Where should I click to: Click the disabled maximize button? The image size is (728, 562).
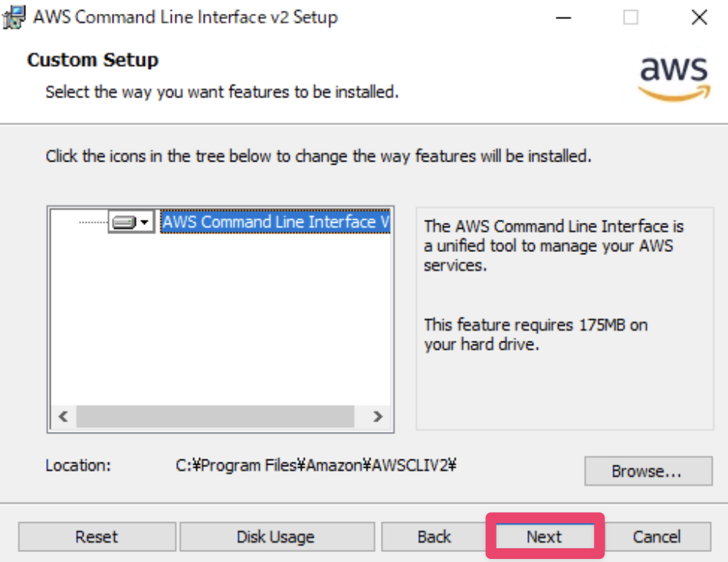click(x=631, y=18)
